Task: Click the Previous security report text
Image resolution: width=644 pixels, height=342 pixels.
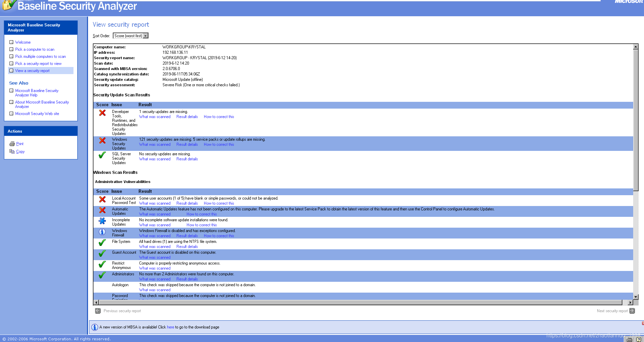Action: [x=122, y=311]
